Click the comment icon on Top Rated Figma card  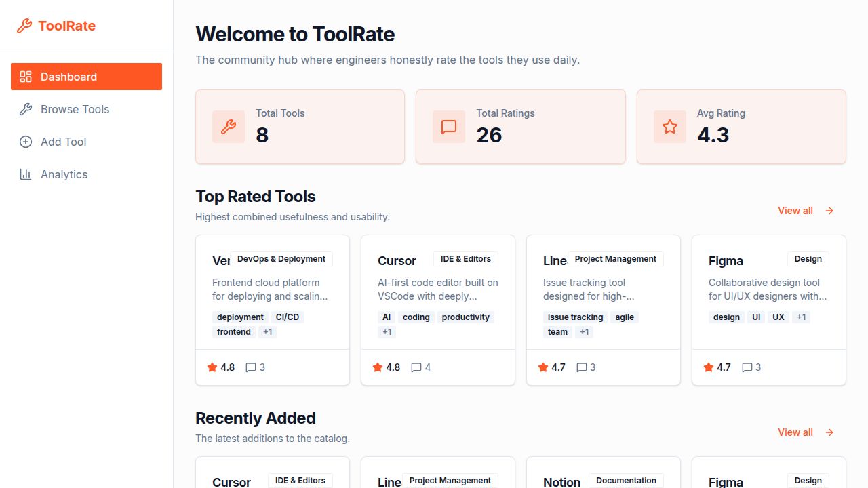coord(747,367)
